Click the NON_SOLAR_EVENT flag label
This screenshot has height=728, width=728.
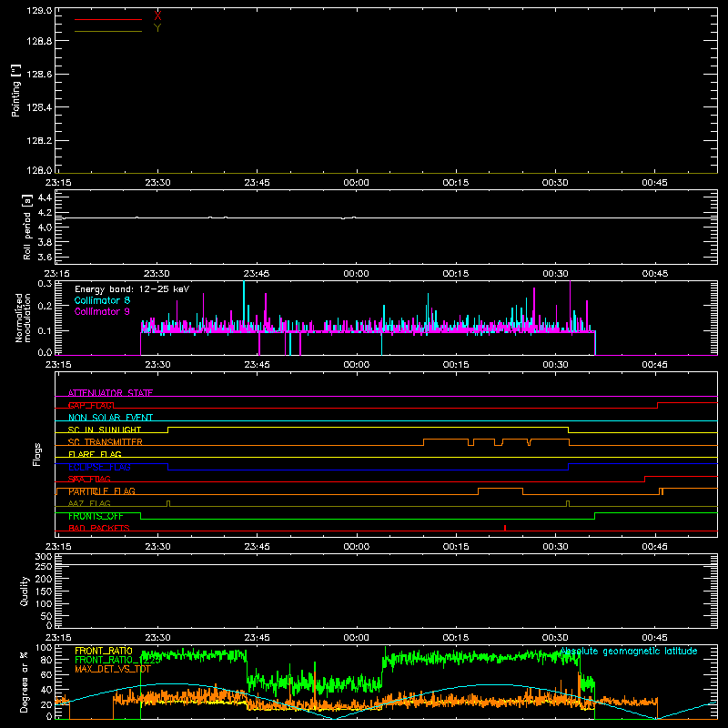[110, 418]
